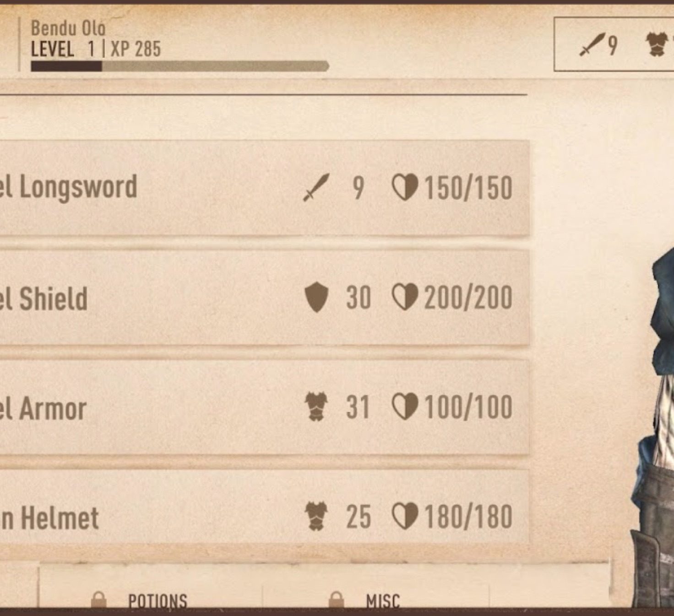Choose the Armor item entry
674x616 pixels.
point(265,407)
